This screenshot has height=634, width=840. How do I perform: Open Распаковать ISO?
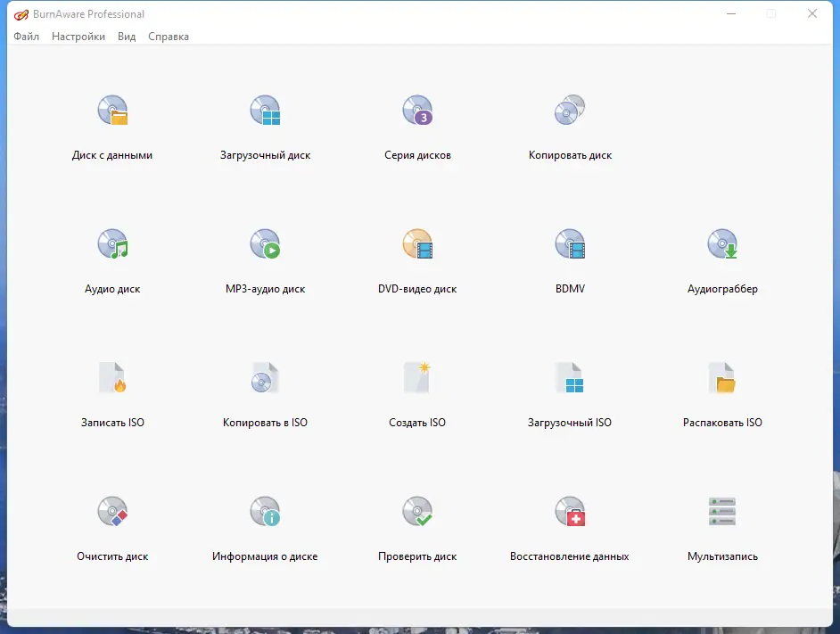723,392
